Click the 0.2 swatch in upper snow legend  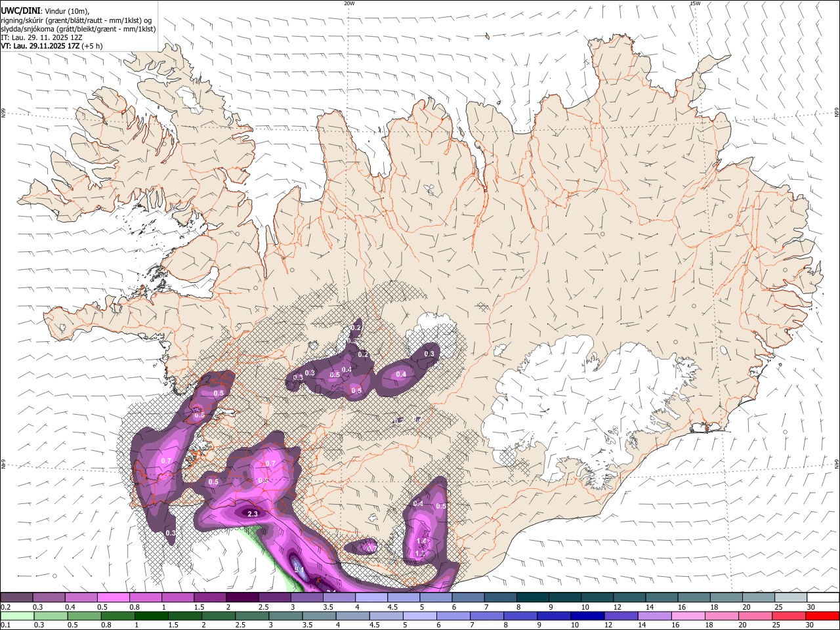(17, 598)
